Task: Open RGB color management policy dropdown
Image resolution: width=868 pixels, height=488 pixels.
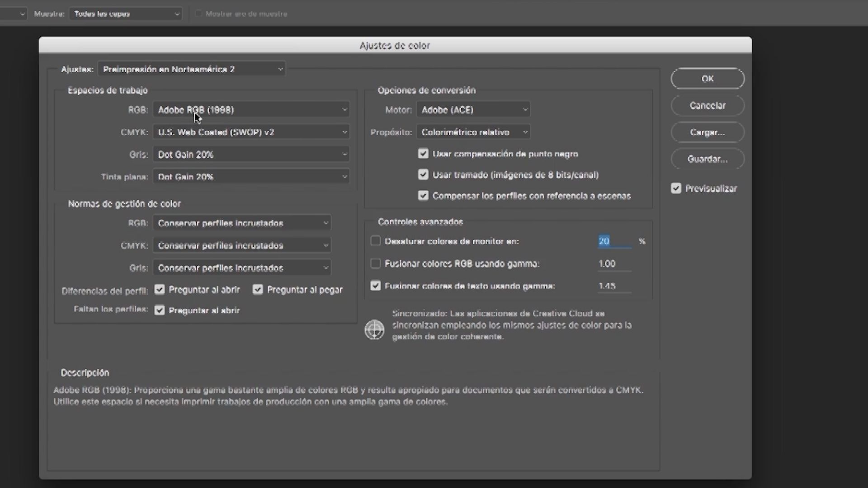Action: [241, 223]
